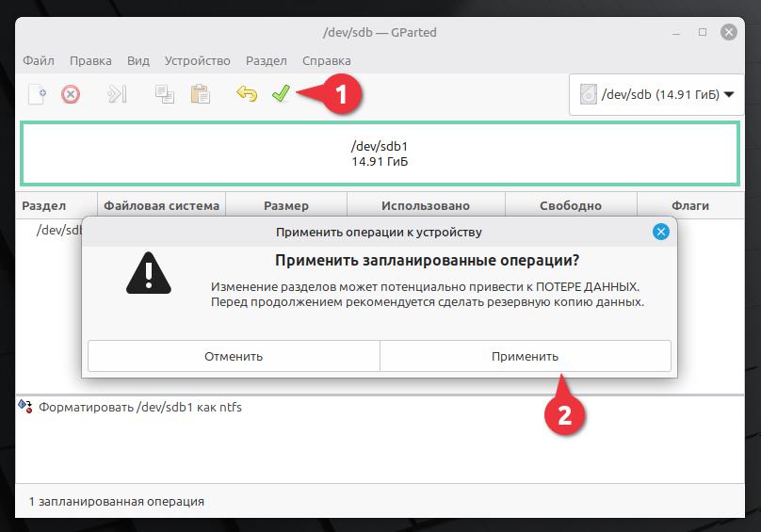This screenshot has width=761, height=532.
Task: Click the Размер column header
Action: pos(286,206)
